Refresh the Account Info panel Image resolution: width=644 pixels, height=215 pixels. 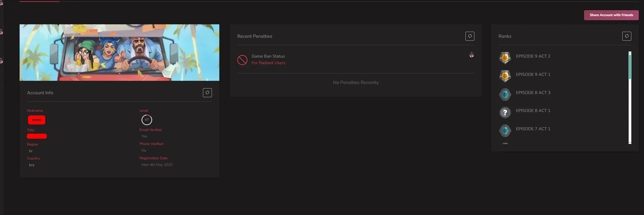pos(207,93)
